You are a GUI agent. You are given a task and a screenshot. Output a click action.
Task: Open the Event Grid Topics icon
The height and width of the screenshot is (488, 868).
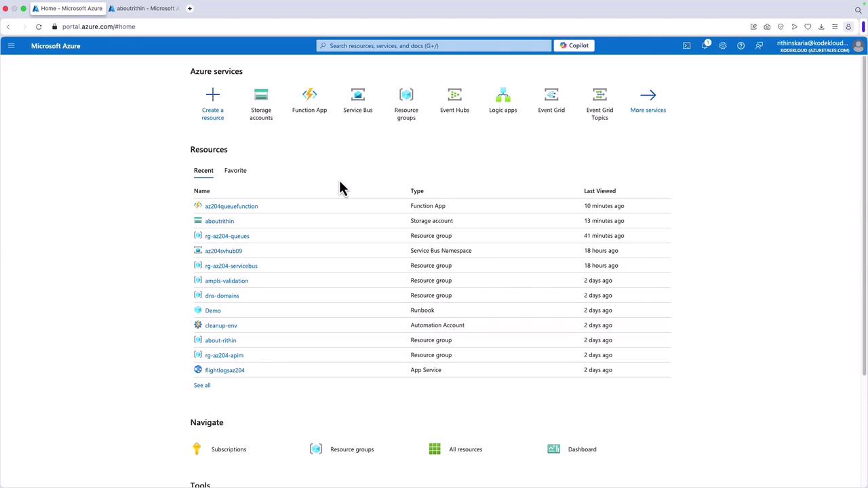[x=599, y=95]
